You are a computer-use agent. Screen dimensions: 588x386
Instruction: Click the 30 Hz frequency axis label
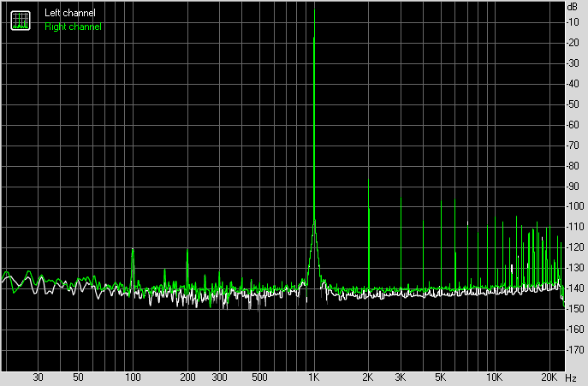click(x=38, y=377)
